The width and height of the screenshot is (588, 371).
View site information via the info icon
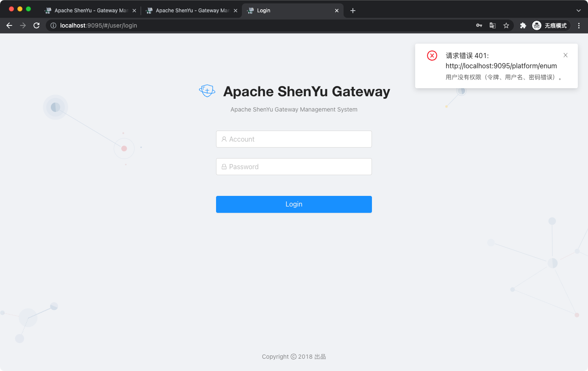(53, 25)
